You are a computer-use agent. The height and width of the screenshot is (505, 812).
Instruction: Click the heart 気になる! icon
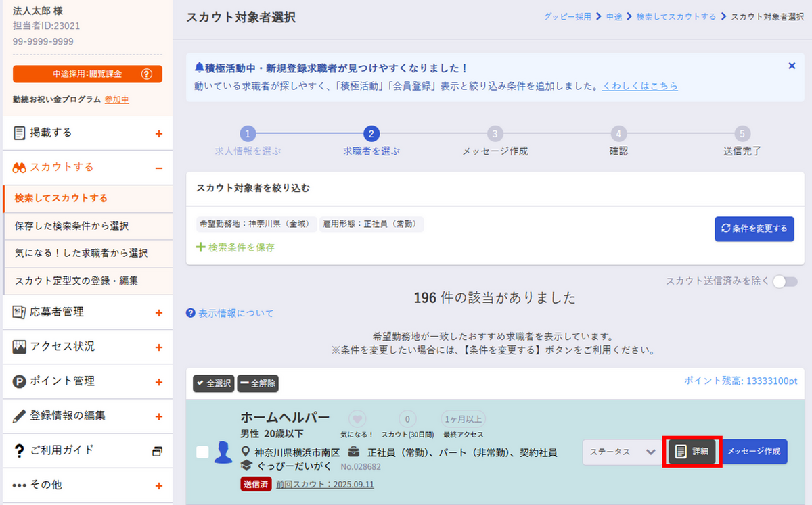(357, 418)
